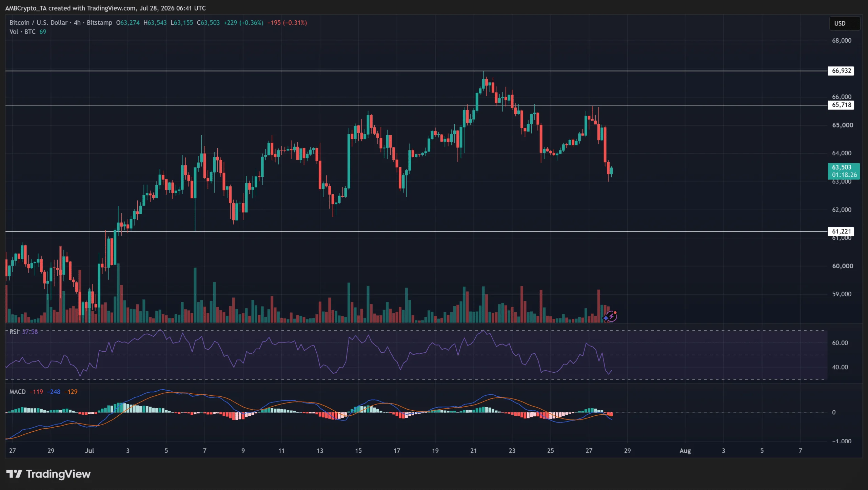Click the volume value 69
This screenshot has width=868, height=490.
click(43, 32)
